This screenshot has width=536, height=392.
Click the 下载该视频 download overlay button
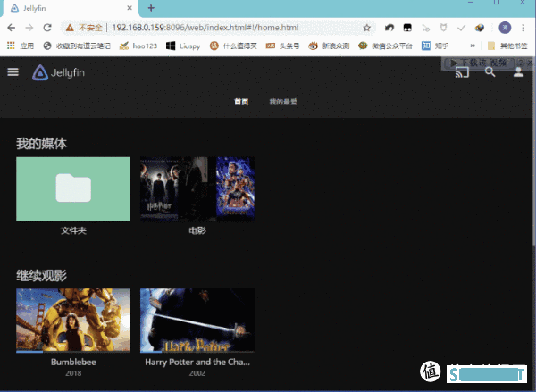pos(479,63)
